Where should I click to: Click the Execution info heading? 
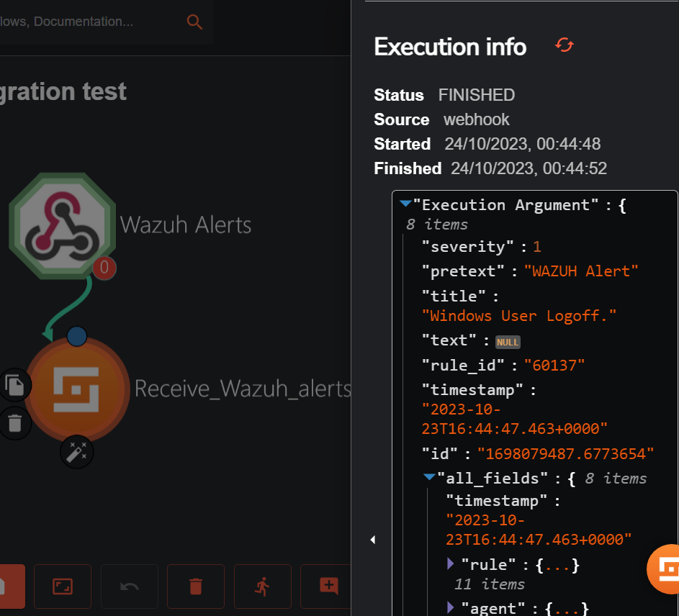point(450,47)
